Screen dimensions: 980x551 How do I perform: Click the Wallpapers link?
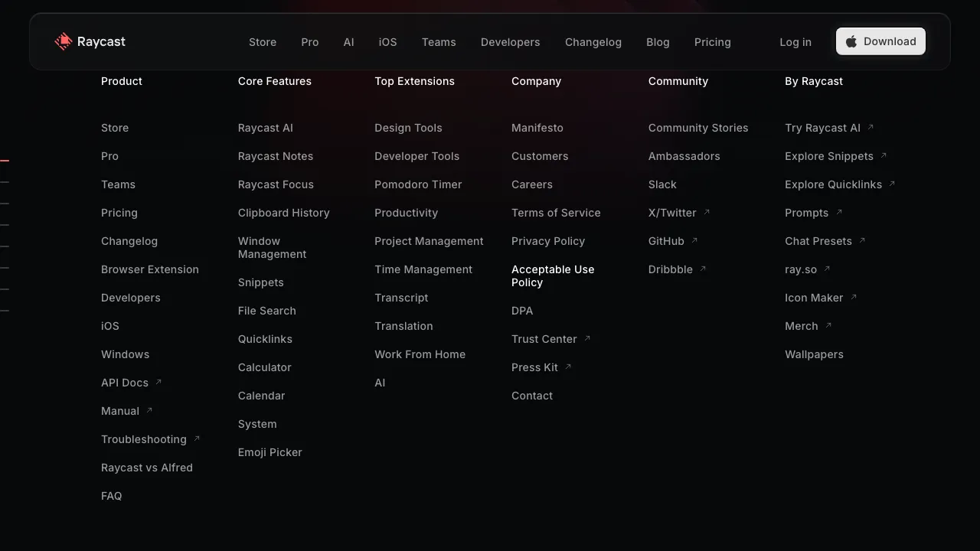coord(814,354)
